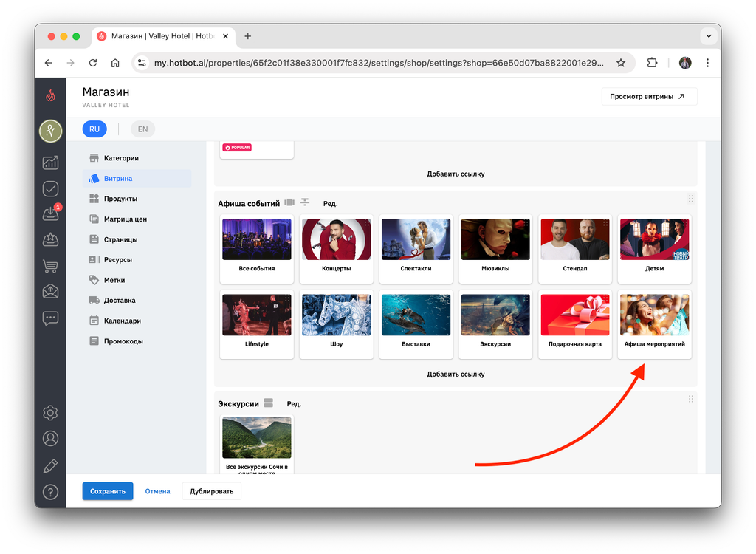The width and height of the screenshot is (756, 554).
Task: Open the shopping cart icon in sidebar
Action: (x=50, y=265)
